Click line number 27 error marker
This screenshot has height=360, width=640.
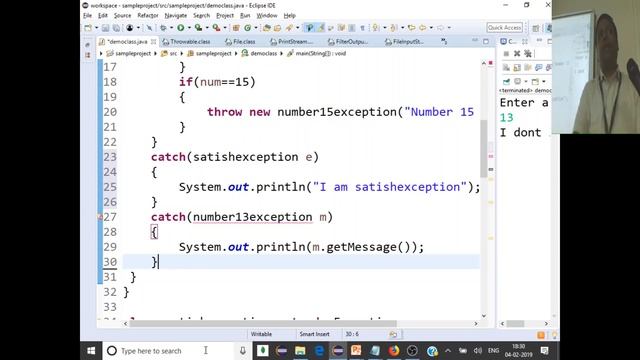100,217
